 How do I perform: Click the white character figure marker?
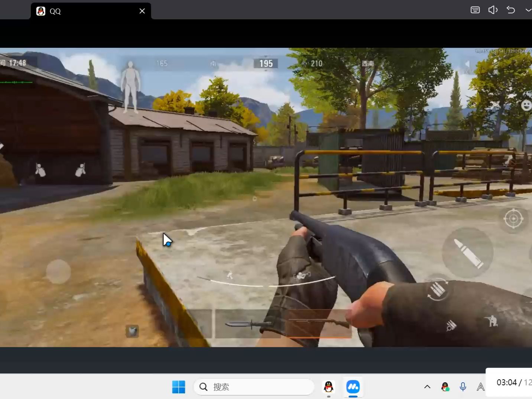tap(130, 87)
